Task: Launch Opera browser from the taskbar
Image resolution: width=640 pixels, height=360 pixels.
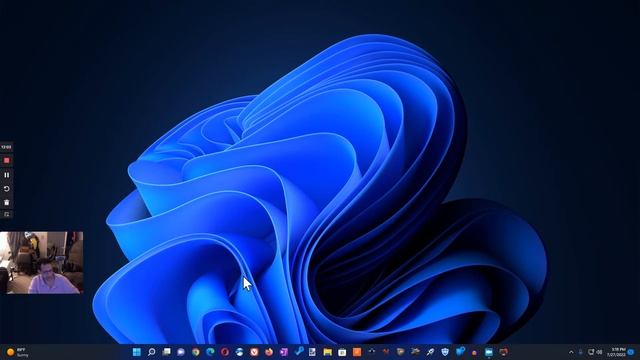Action: (225, 352)
